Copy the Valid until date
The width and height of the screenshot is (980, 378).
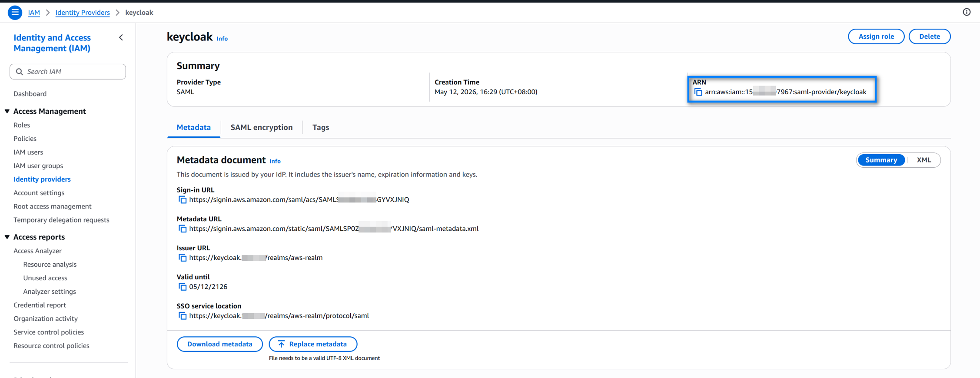pyautogui.click(x=183, y=287)
